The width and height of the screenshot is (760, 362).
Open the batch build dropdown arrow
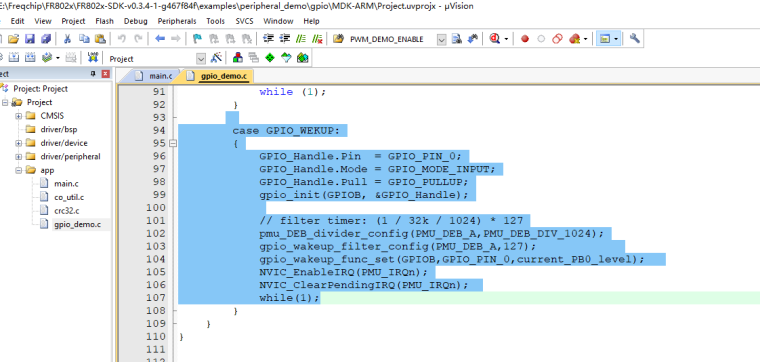coord(57,58)
